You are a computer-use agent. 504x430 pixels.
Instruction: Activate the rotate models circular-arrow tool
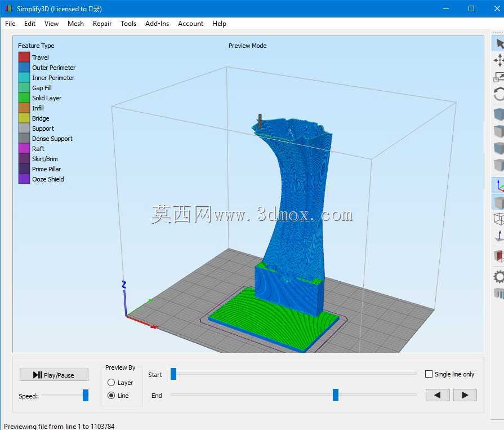(x=499, y=94)
